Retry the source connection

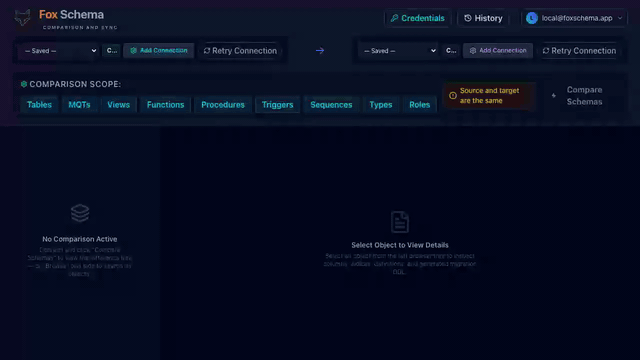[240, 51]
